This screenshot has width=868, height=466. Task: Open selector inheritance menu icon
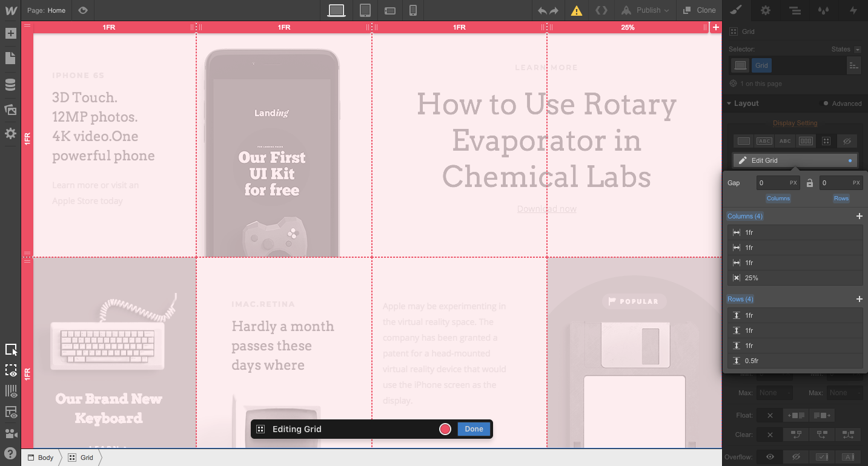tap(854, 65)
